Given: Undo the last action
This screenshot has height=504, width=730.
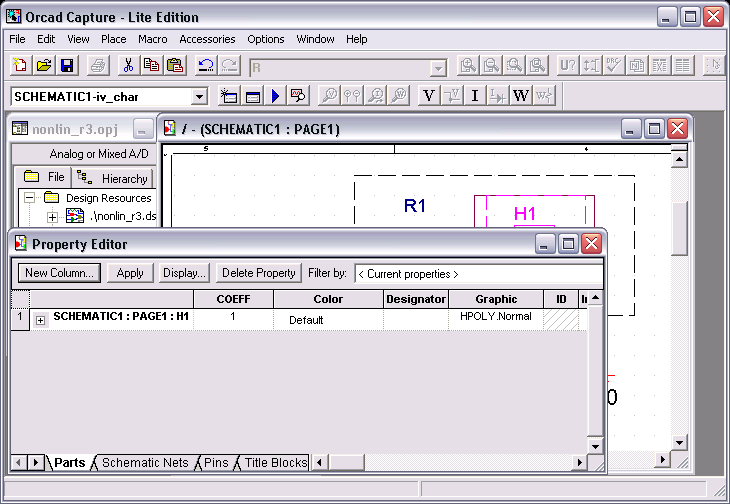Looking at the screenshot, I should (206, 66).
